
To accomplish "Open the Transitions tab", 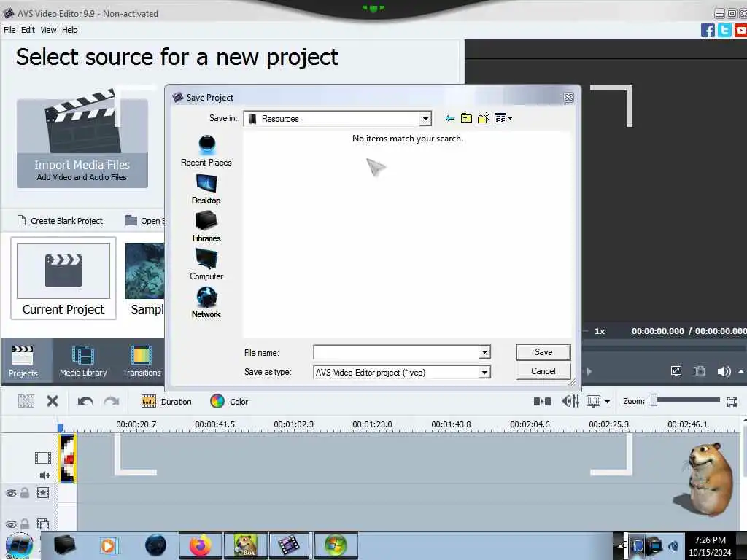I will pyautogui.click(x=142, y=362).
